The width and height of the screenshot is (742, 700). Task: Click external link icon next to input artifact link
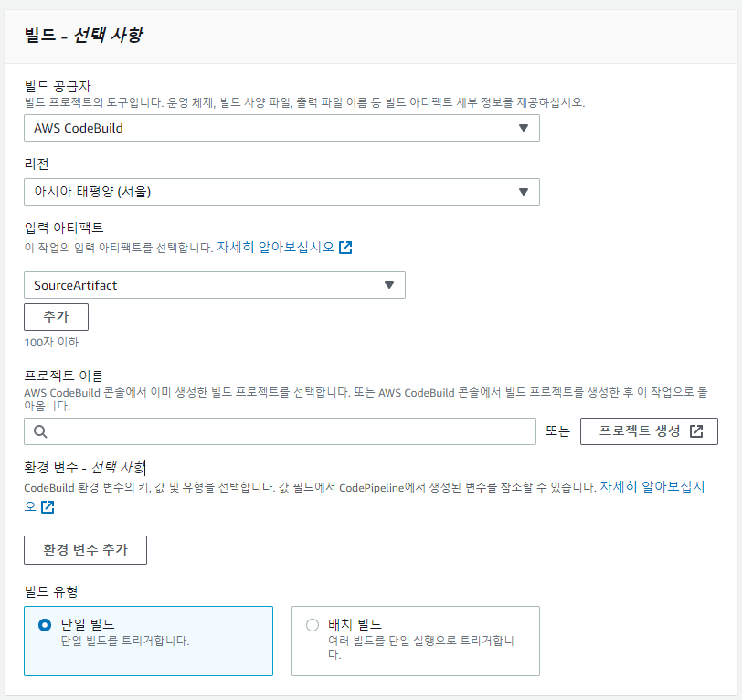point(345,247)
